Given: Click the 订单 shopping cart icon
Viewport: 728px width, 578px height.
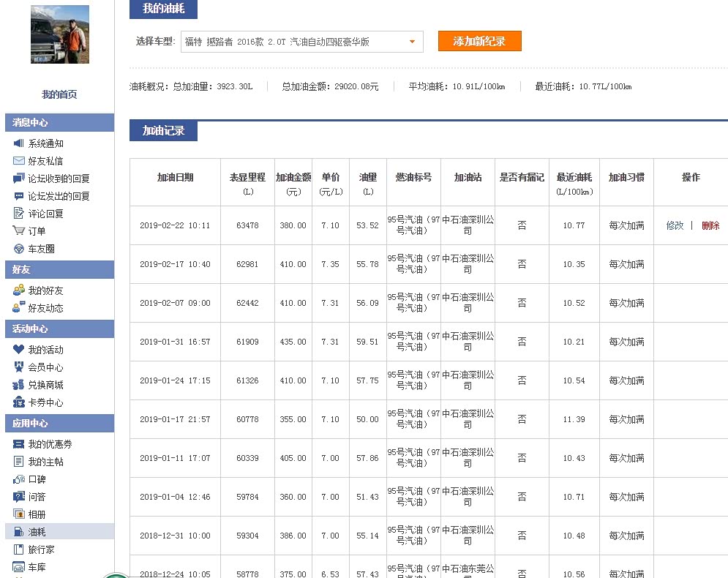Looking at the screenshot, I should [19, 231].
